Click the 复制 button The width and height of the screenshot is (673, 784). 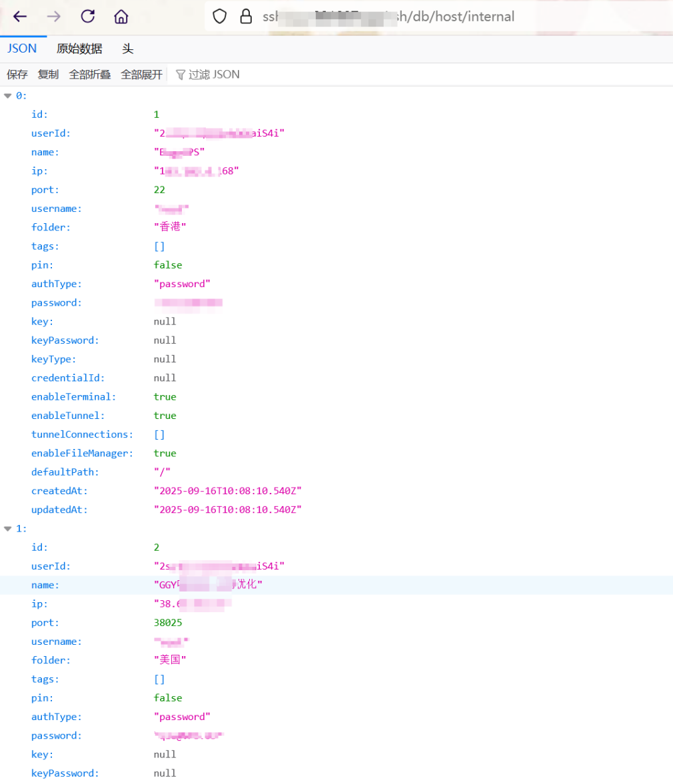pyautogui.click(x=48, y=75)
